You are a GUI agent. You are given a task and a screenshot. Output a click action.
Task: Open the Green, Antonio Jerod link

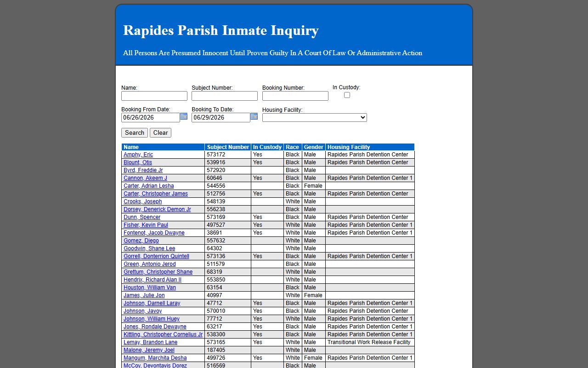tap(150, 264)
